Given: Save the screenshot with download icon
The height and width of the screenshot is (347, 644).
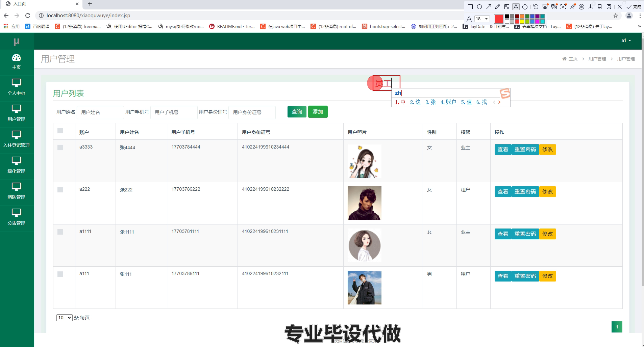Looking at the screenshot, I should click(590, 7).
